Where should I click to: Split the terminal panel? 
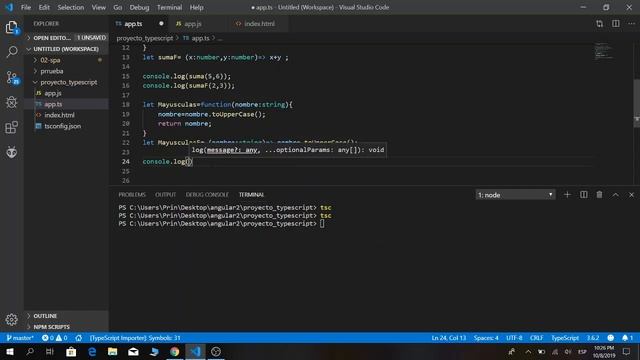pos(584,195)
